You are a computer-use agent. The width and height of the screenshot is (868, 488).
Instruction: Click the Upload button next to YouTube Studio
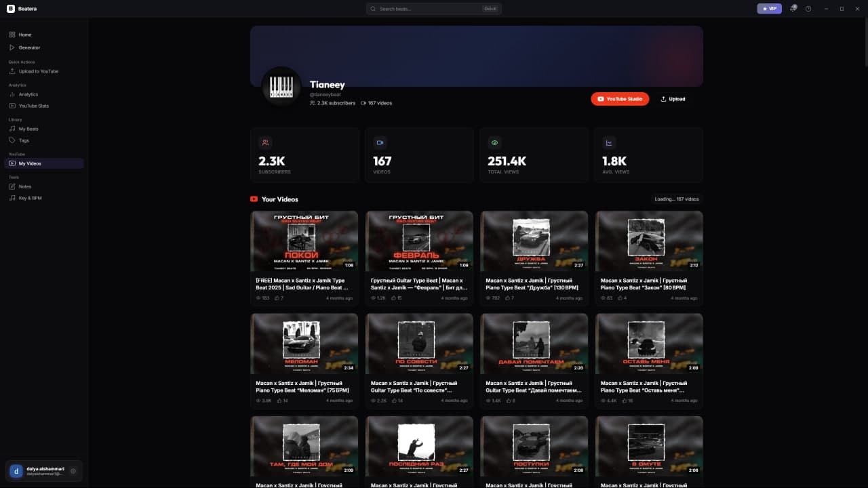pos(672,99)
